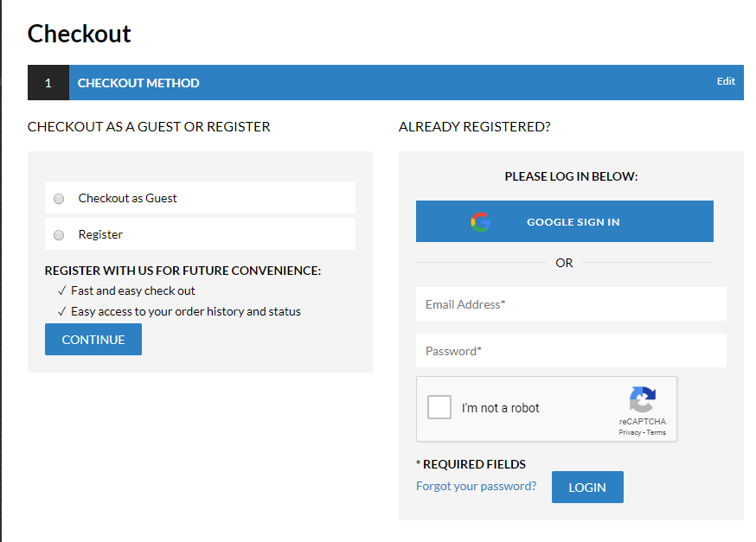
Task: Click the "Already Registered?" heading
Action: click(474, 127)
